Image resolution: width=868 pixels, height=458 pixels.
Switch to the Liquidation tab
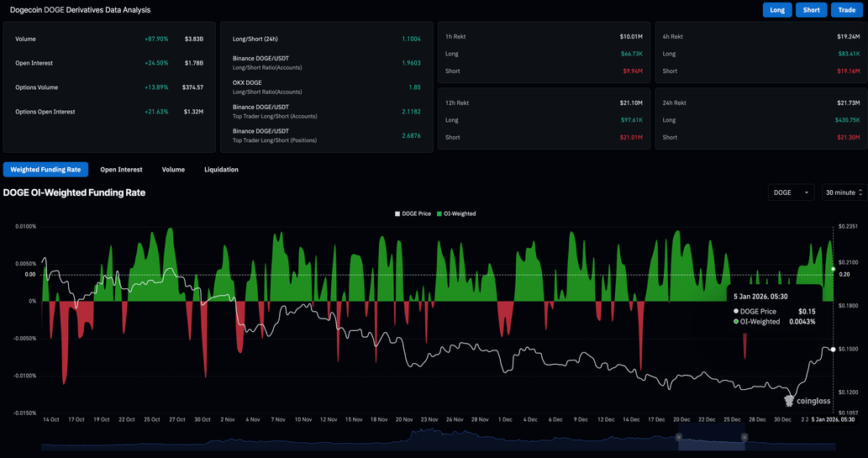221,170
